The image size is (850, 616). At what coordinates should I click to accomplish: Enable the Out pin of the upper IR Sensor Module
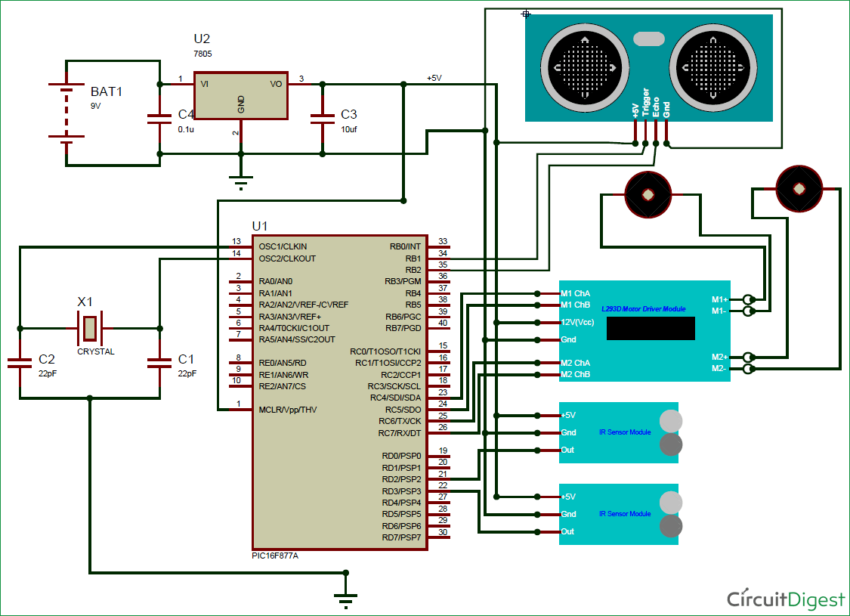[x=567, y=450]
